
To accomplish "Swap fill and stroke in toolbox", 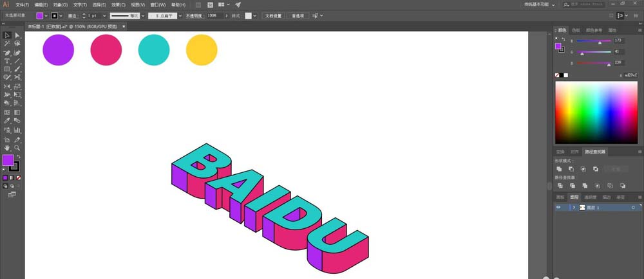I will click(x=19, y=156).
